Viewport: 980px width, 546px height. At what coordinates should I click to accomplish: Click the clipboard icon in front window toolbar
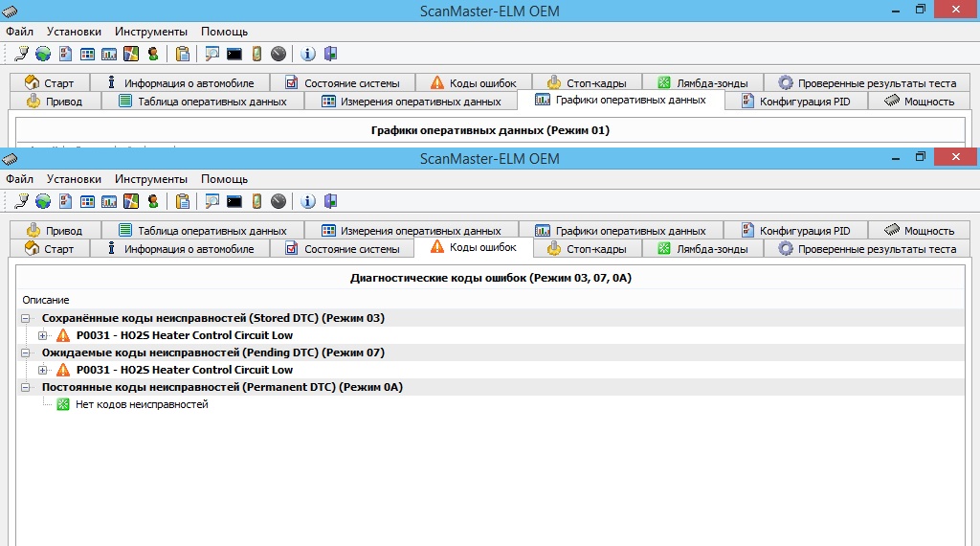[x=182, y=201]
